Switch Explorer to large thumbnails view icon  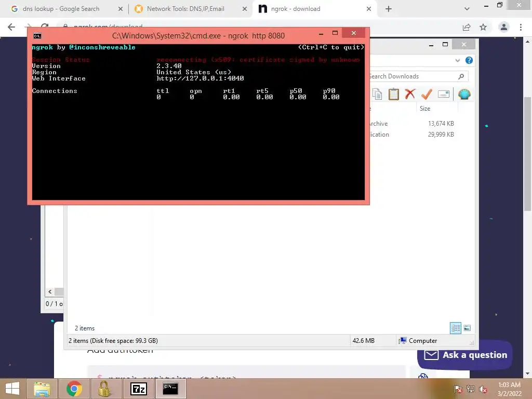(467, 328)
